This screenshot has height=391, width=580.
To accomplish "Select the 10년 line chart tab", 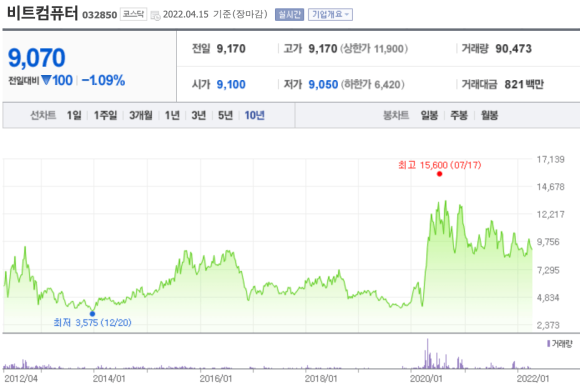I will coord(254,115).
